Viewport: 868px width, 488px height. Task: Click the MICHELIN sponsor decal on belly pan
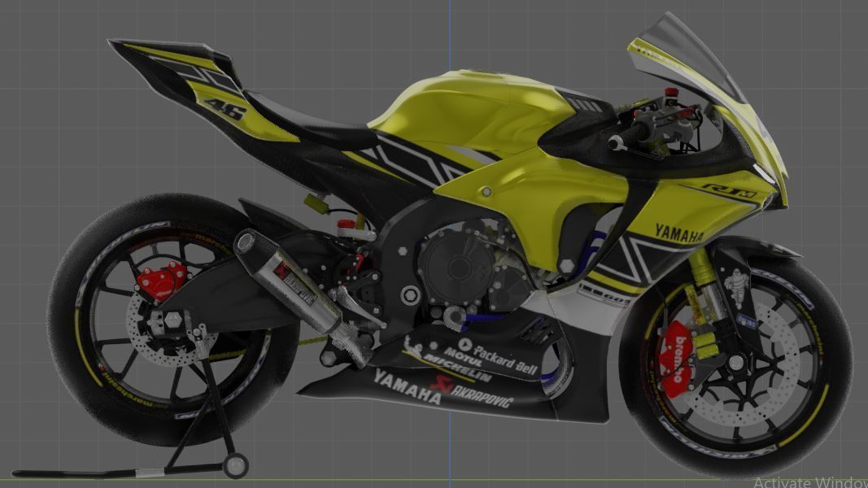[456, 369]
